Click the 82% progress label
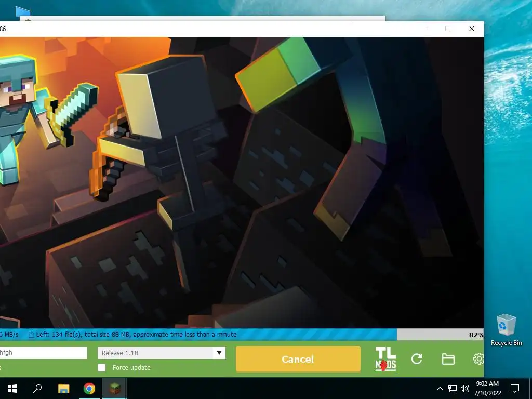This screenshot has height=399, width=532. [x=476, y=335]
